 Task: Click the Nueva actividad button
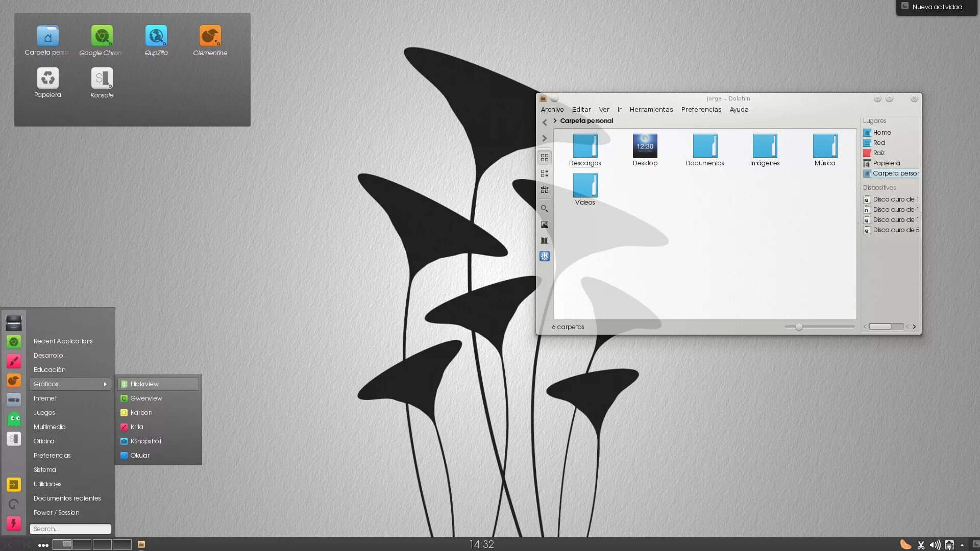click(937, 7)
